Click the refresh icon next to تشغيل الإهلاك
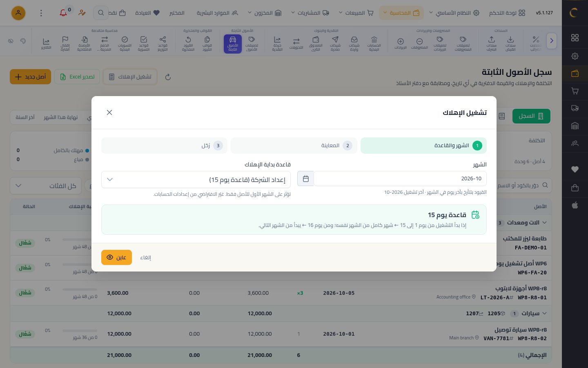Image resolution: width=588 pixels, height=368 pixels. pos(168,77)
